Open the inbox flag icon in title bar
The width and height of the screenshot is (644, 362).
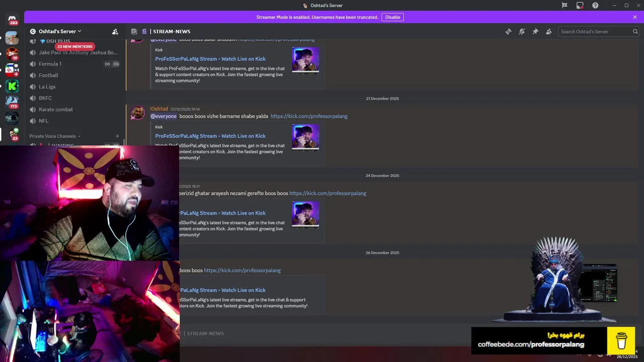pyautogui.click(x=565, y=6)
